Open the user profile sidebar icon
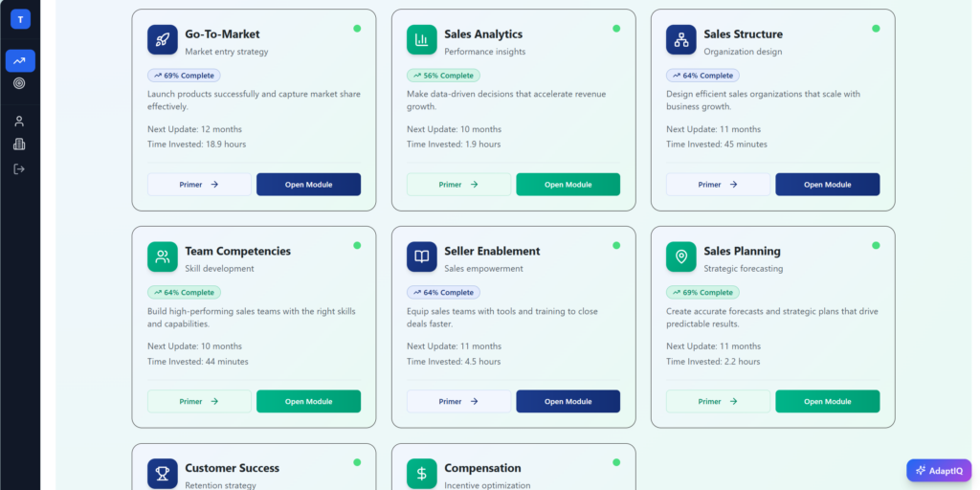Screen dimensions: 980x490 (19, 122)
